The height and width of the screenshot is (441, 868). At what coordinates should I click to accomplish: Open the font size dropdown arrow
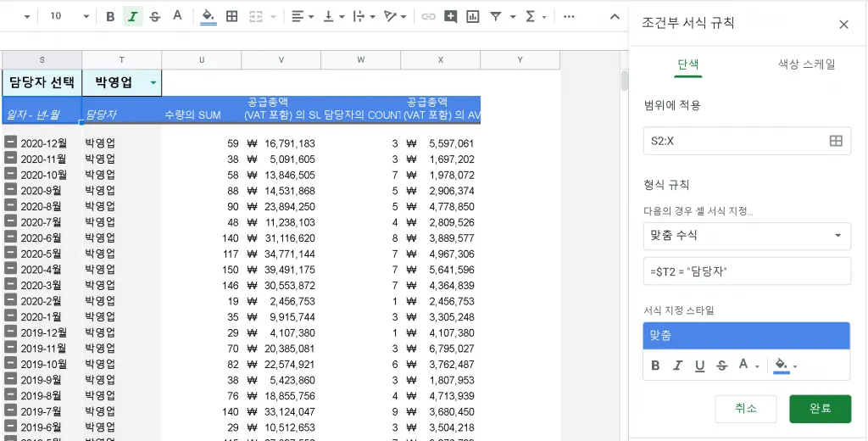tap(86, 17)
